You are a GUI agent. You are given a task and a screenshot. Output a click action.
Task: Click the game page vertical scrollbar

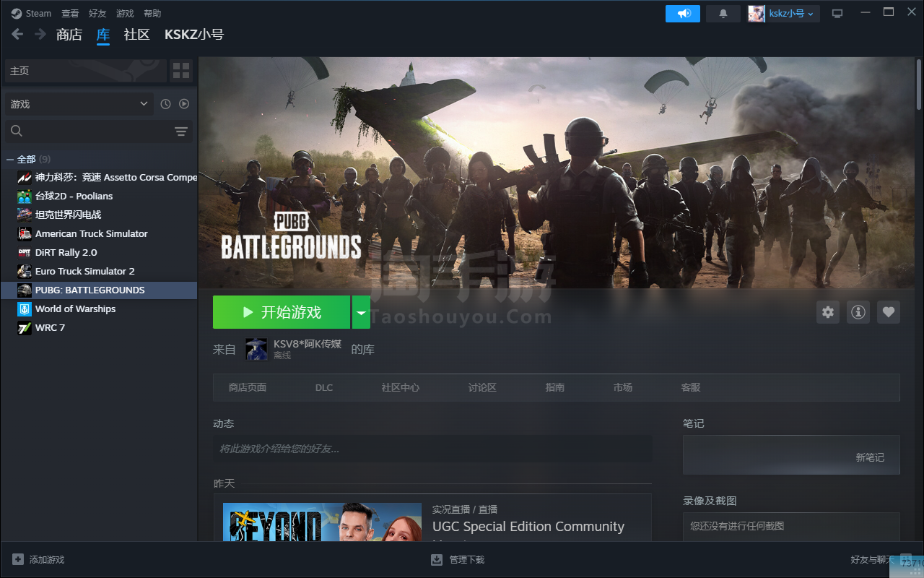919,84
